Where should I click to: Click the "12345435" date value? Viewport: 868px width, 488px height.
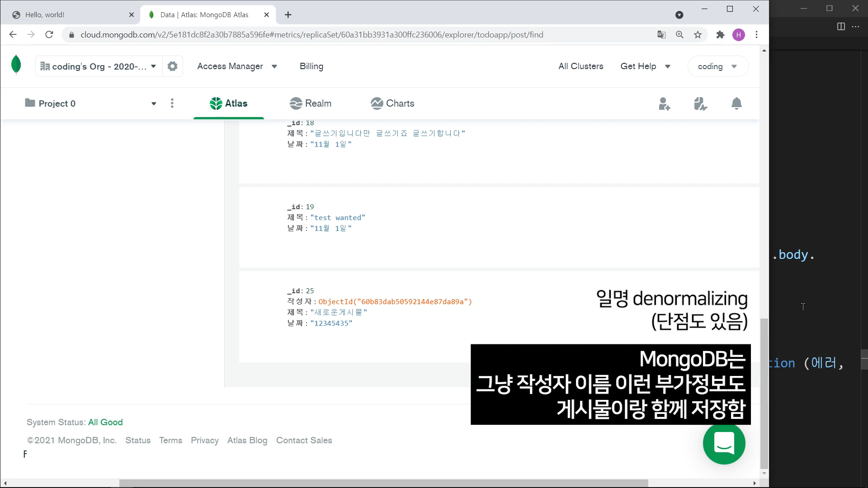[331, 323]
